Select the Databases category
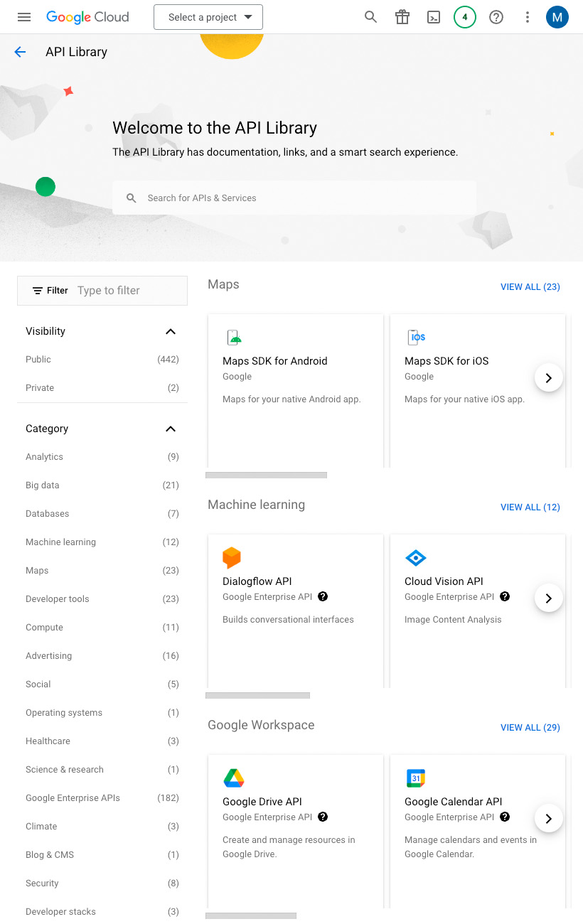 (102, 514)
